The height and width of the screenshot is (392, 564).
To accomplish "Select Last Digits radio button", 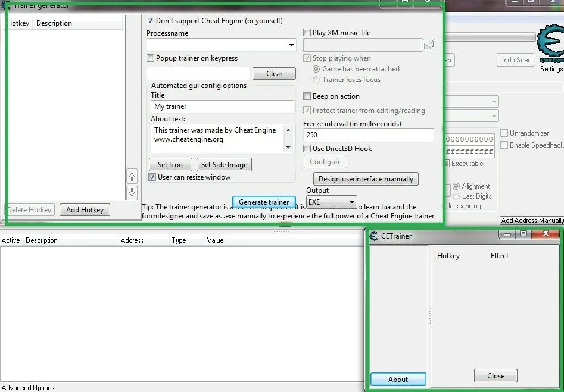I will [456, 196].
